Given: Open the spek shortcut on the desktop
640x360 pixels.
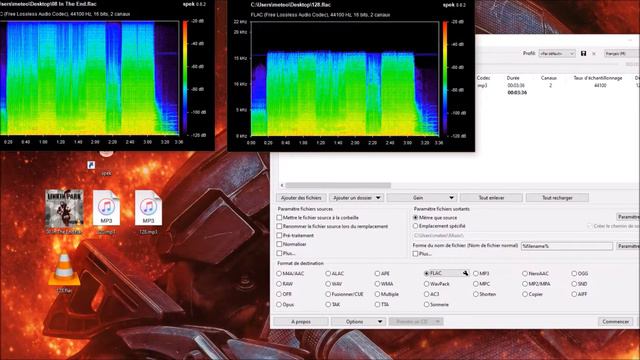Looking at the screenshot, I should coord(106,163).
